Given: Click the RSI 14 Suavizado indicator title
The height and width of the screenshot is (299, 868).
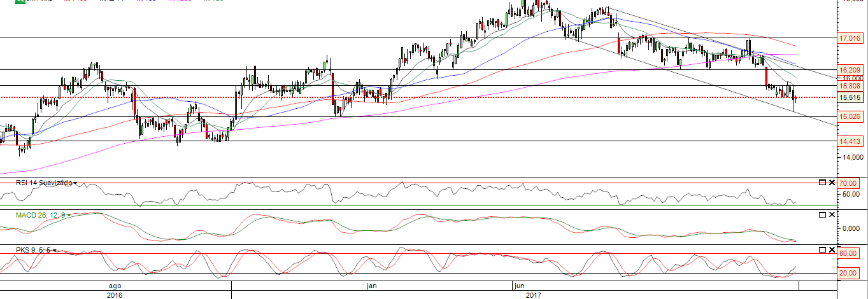Looking at the screenshot, I should [x=43, y=183].
